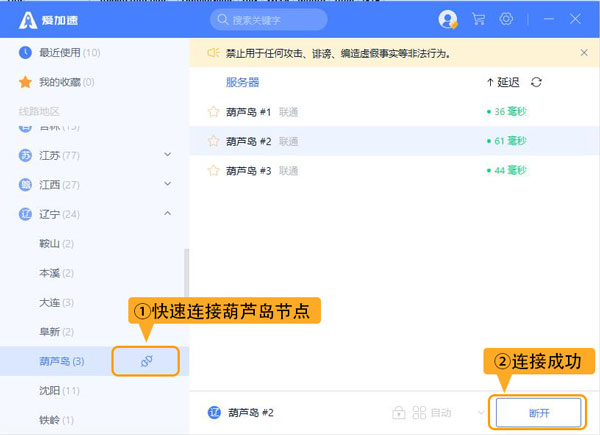The image size is (600, 435).
Task: Open city 鞍山 (2)
Action: coord(56,244)
